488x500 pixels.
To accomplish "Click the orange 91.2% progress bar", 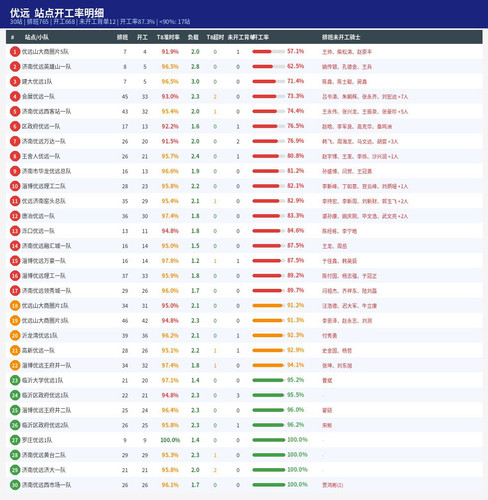I will click(269, 306).
